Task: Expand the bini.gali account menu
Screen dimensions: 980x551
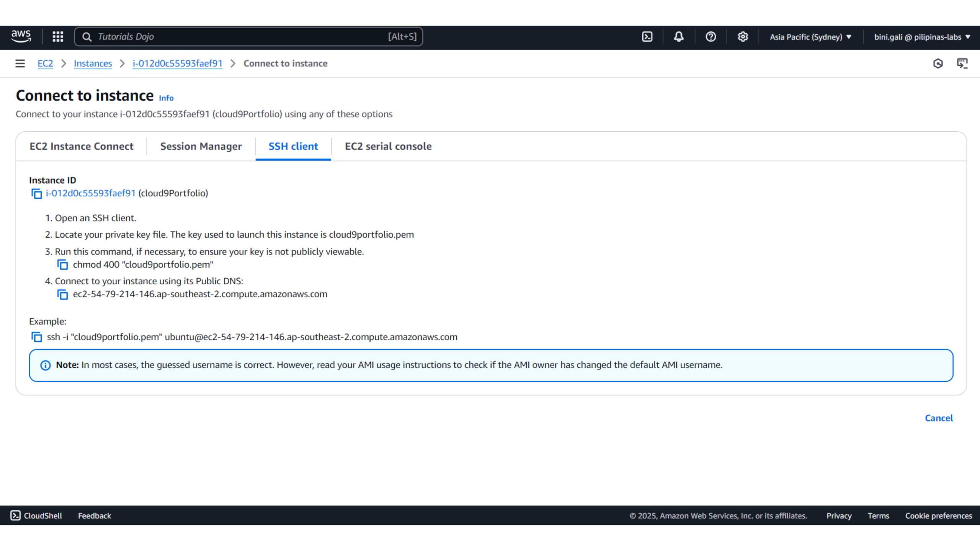Action: tap(922, 37)
